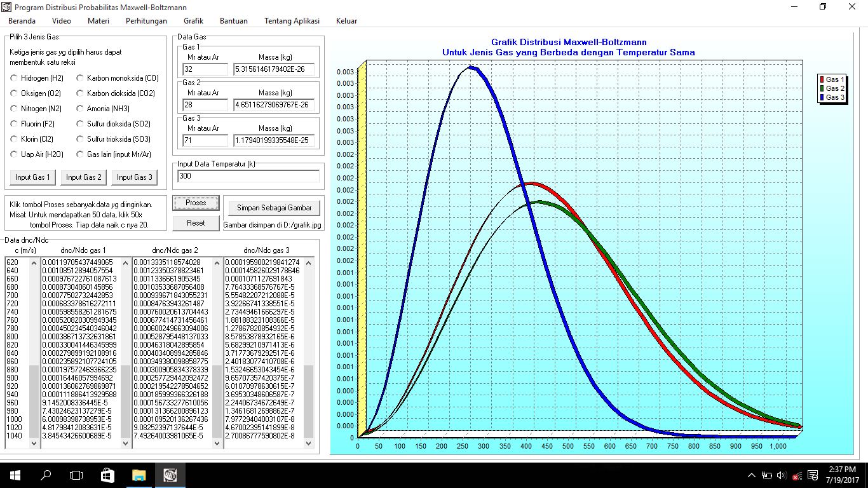Choose Amonia (NH3) as the gas
The width and height of the screenshot is (868, 488).
coord(80,109)
